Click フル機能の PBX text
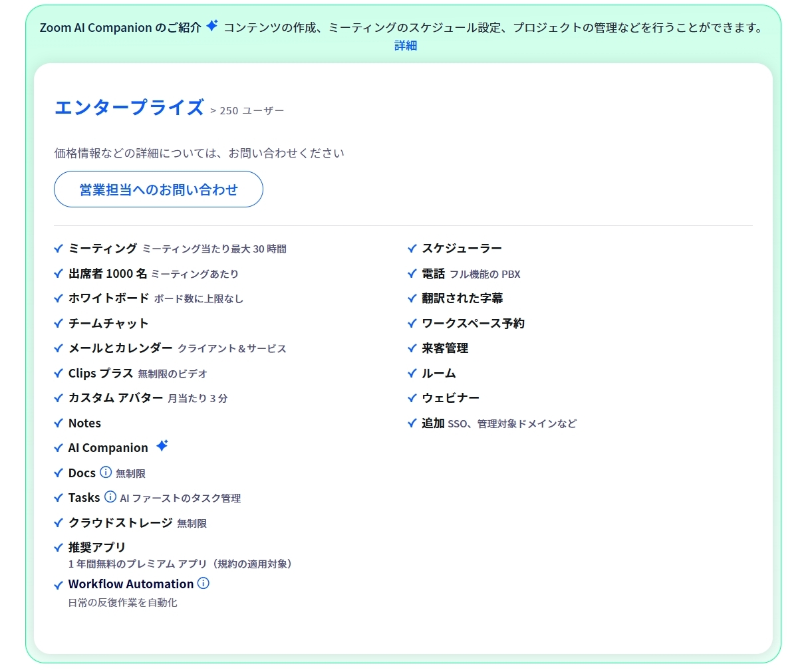Screen dimensions: 806x672 (485, 275)
